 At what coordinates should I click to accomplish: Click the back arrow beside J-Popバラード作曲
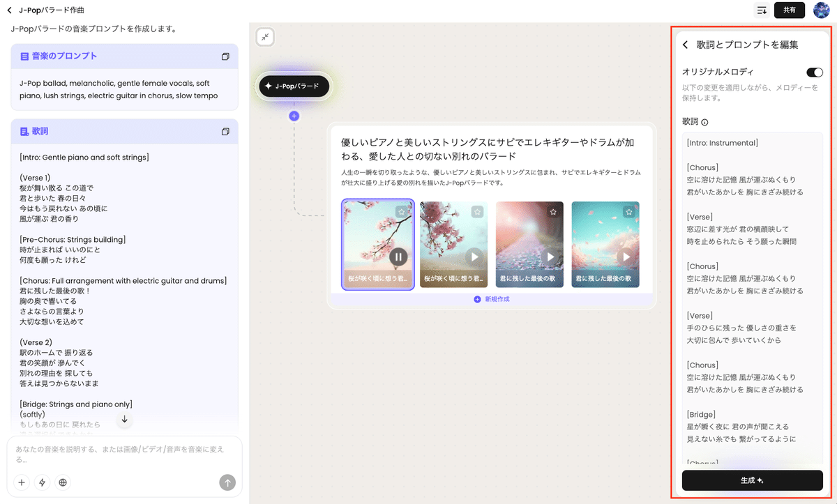point(9,10)
